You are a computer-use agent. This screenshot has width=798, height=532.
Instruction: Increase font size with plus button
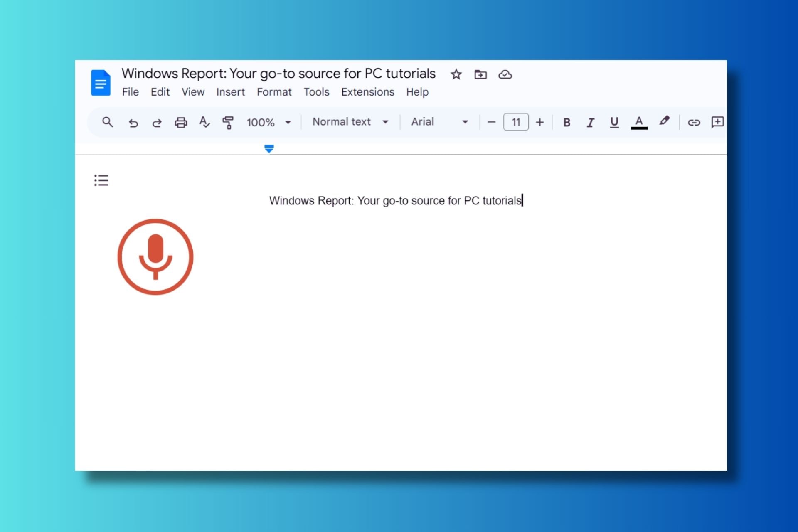(x=539, y=122)
